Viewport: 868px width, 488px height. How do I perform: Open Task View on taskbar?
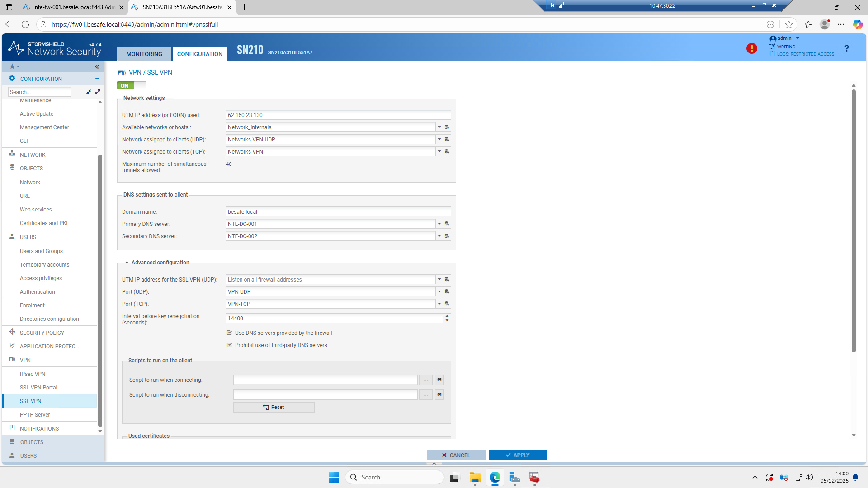[x=454, y=477]
